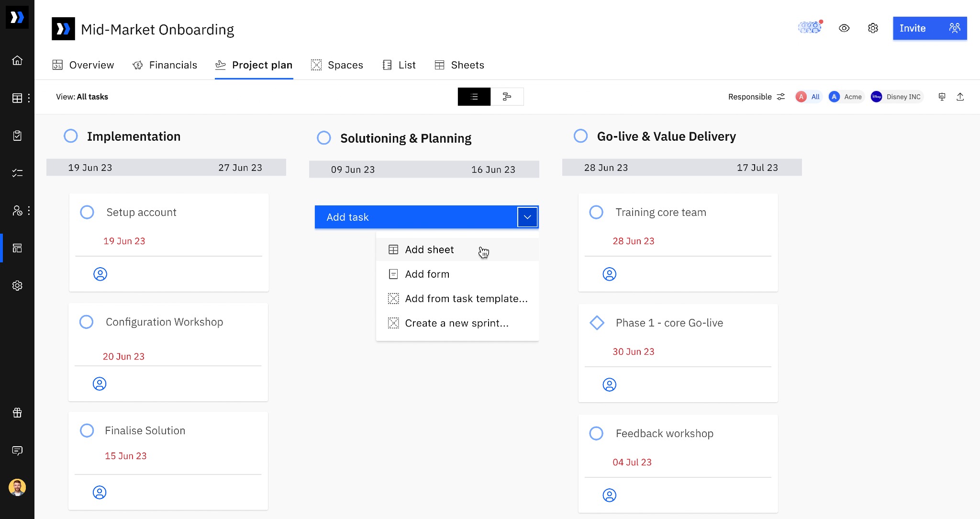Open the View: All tasks selector

pyautogui.click(x=82, y=97)
